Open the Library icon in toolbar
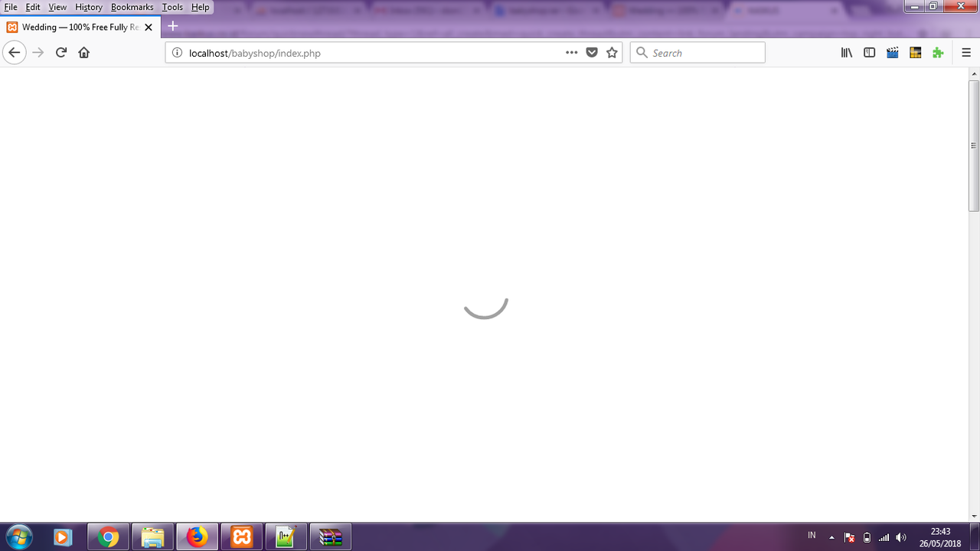Viewport: 980px width, 551px height. [847, 53]
